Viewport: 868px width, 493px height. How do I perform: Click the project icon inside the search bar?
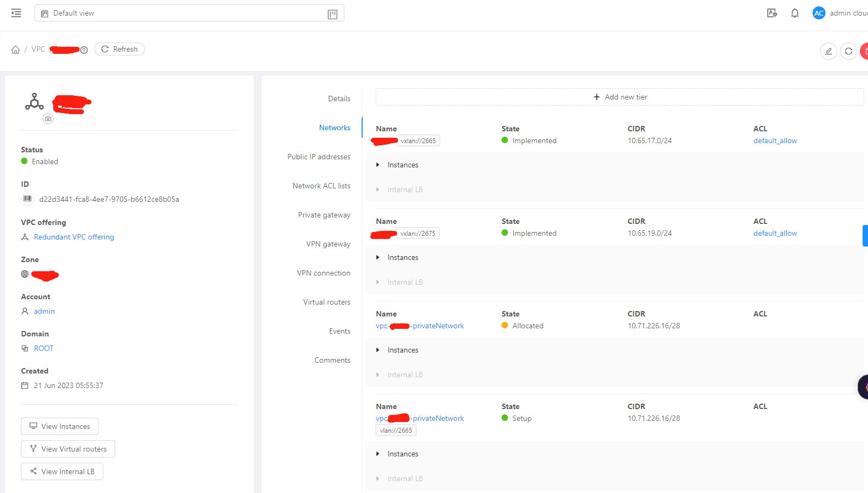[44, 13]
